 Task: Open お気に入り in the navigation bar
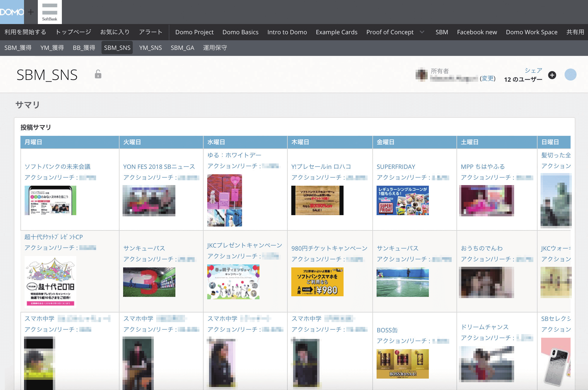tap(115, 32)
